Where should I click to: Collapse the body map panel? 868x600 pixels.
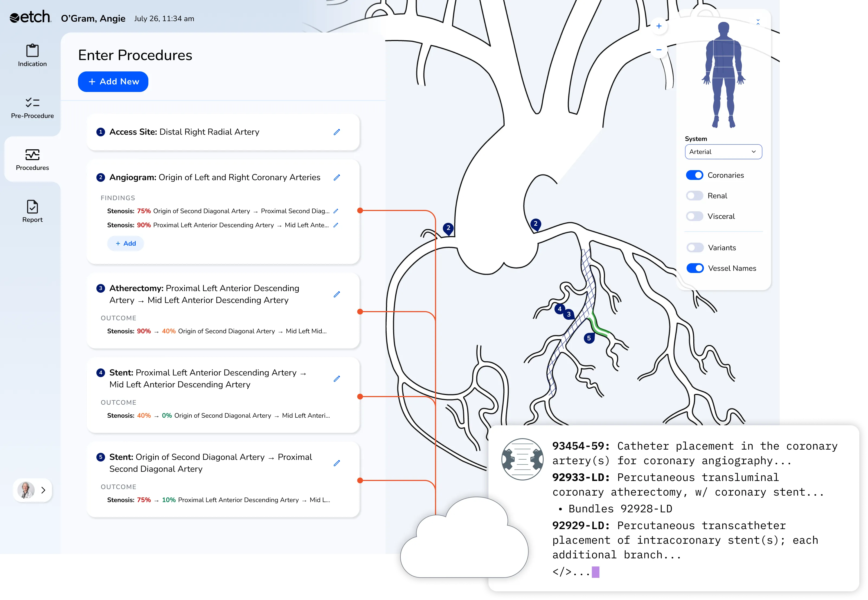coord(758,22)
